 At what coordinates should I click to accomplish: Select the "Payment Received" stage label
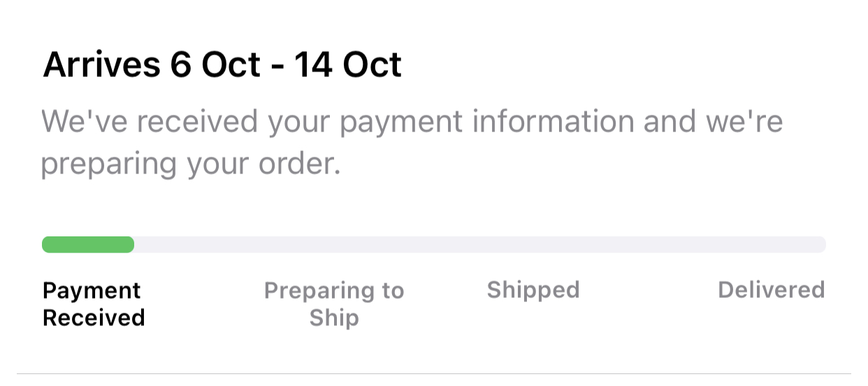pyautogui.click(x=94, y=303)
